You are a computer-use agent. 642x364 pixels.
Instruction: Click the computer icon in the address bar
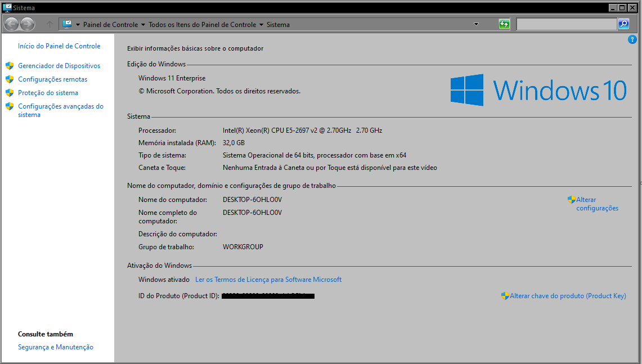click(x=67, y=24)
